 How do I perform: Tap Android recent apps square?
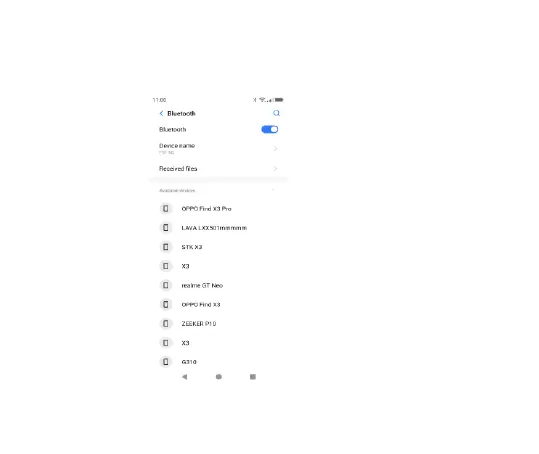[253, 377]
